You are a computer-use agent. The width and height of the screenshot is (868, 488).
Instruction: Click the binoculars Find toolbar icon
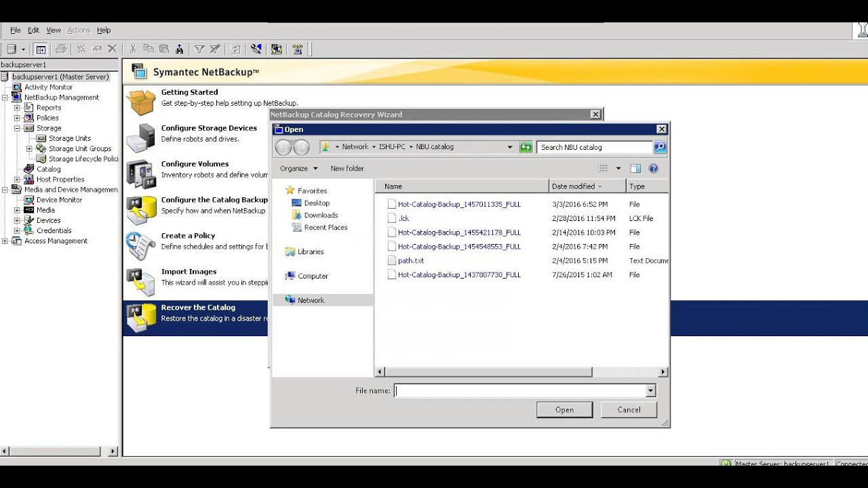[179, 49]
